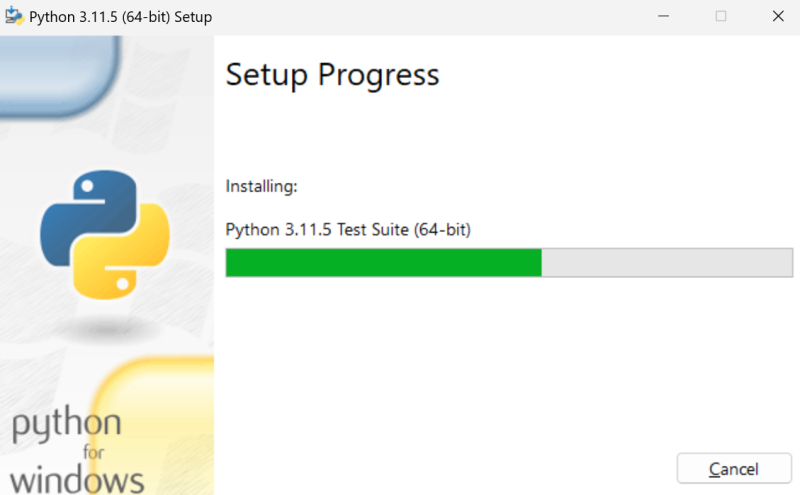800x495 pixels.
Task: Click the 'Setup Progress' heading
Action: (332, 75)
